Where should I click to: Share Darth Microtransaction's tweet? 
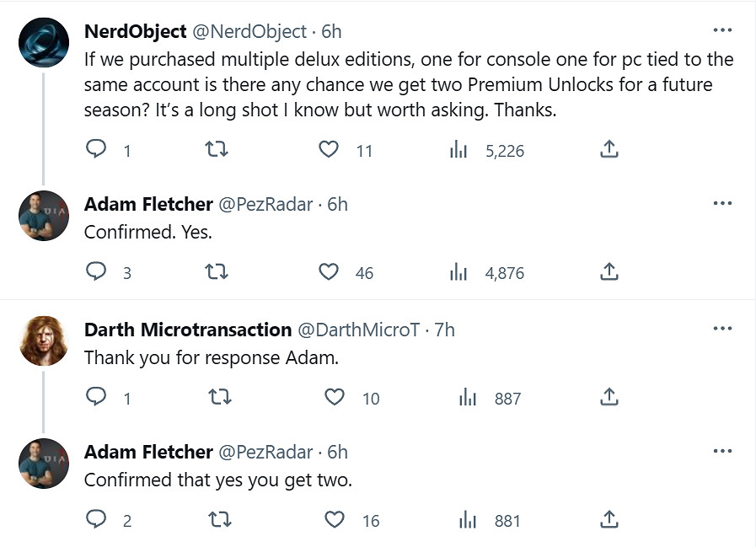[609, 398]
